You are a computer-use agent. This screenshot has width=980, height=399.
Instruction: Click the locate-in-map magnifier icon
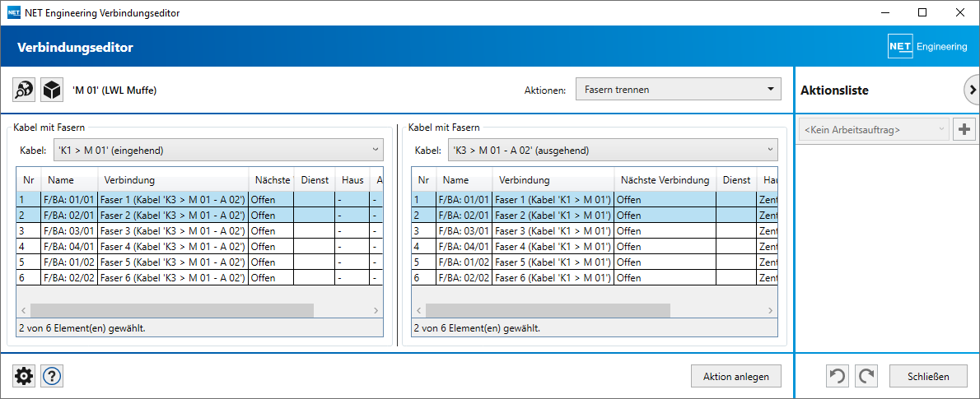tap(25, 90)
